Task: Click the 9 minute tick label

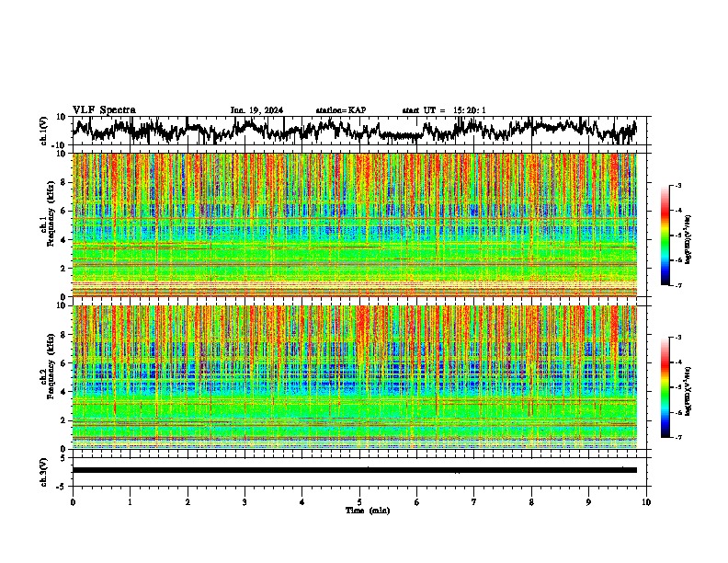Action: pyautogui.click(x=588, y=502)
